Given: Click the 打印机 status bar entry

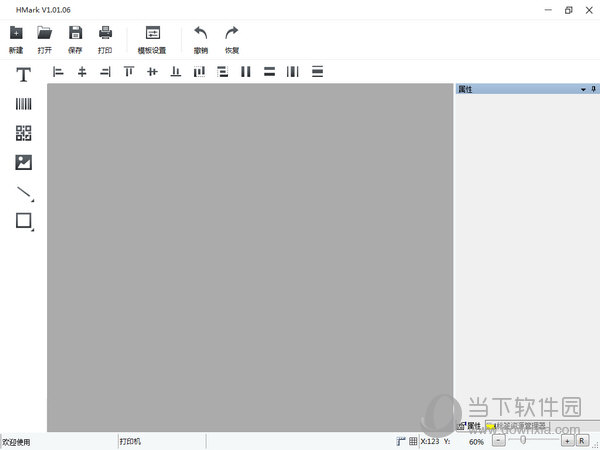Looking at the screenshot, I should [x=130, y=442].
